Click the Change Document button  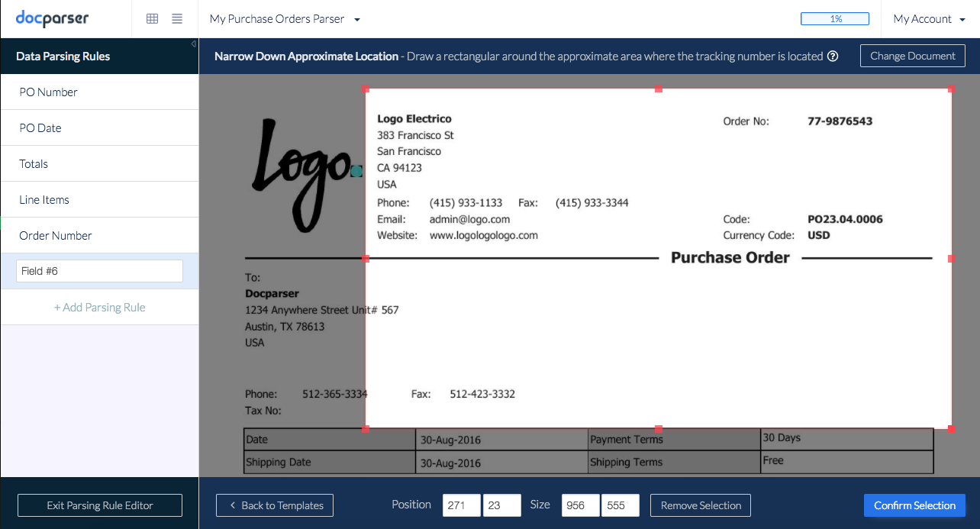(913, 56)
